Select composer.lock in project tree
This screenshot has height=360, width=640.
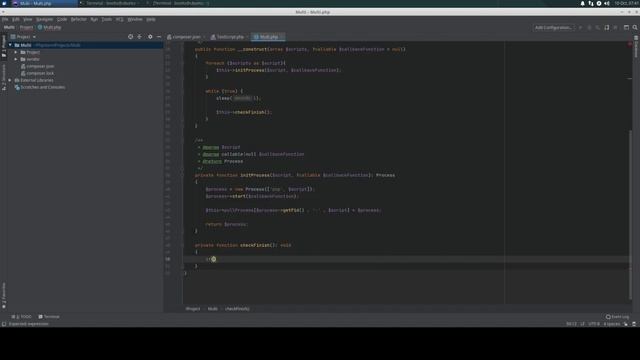tap(40, 73)
